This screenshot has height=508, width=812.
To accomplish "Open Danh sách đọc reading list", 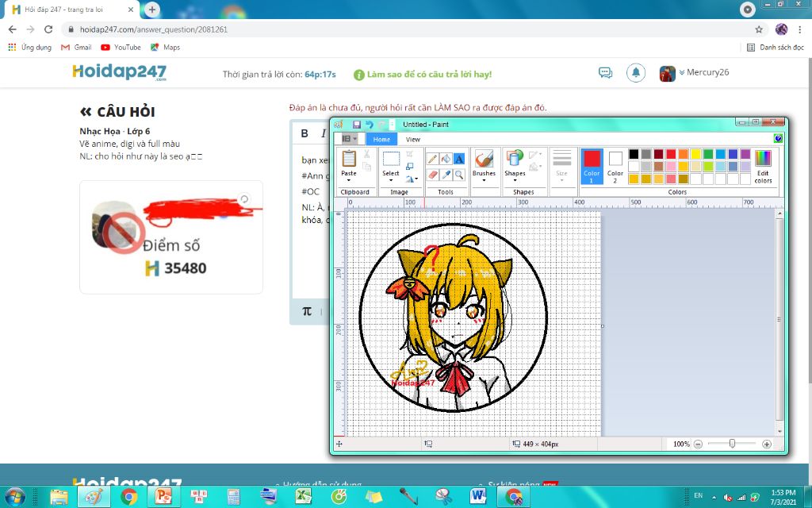I will [x=776, y=47].
